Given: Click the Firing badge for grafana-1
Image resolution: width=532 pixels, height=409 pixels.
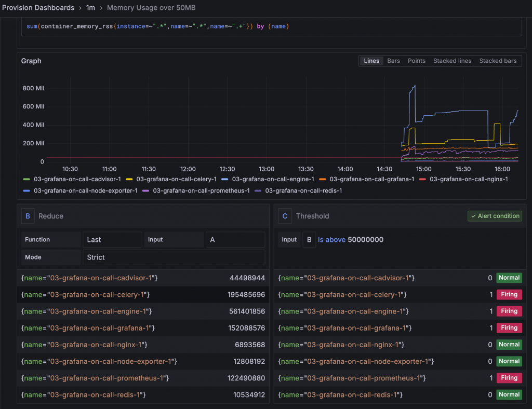Looking at the screenshot, I should click(509, 328).
